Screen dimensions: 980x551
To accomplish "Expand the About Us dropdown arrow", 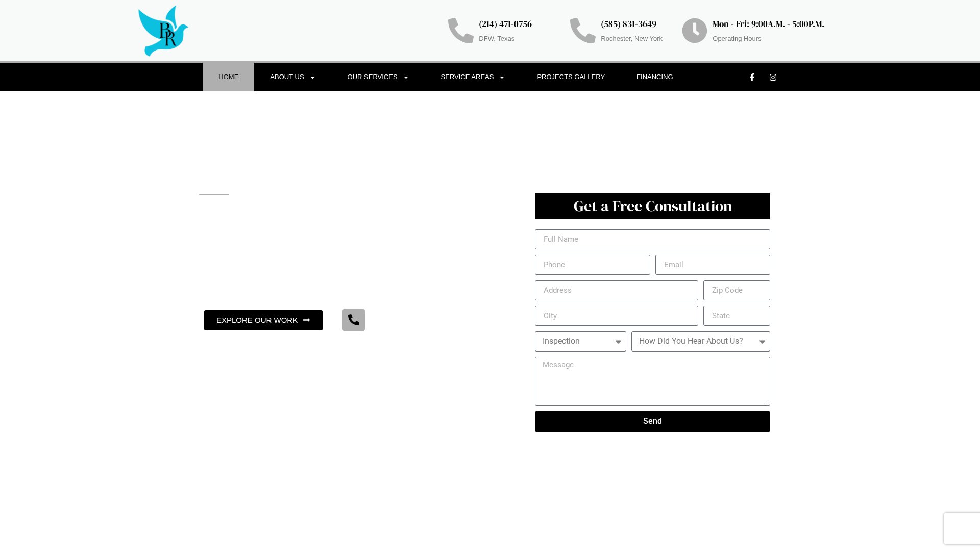I will [x=312, y=78].
